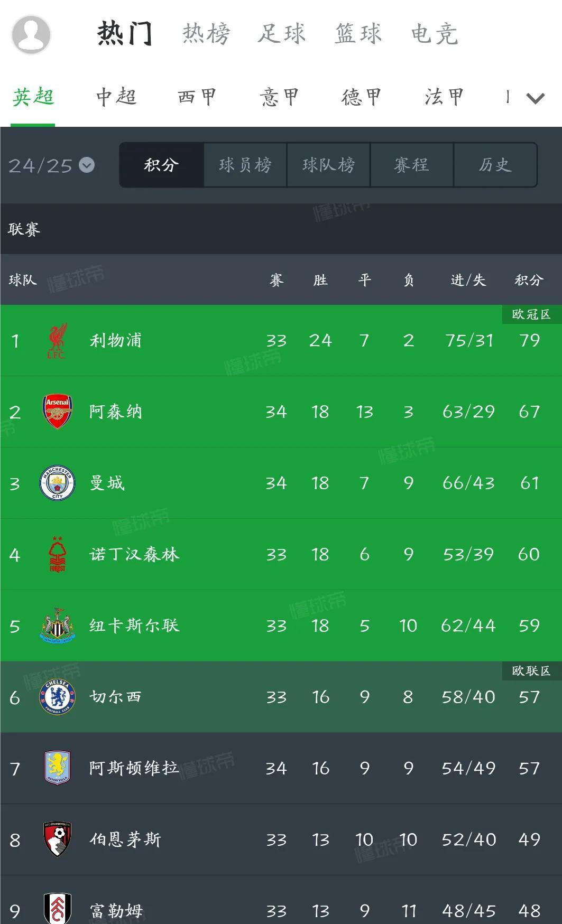Select the 西甲 league tab
Viewport: 562px width, 924px height.
197,97
